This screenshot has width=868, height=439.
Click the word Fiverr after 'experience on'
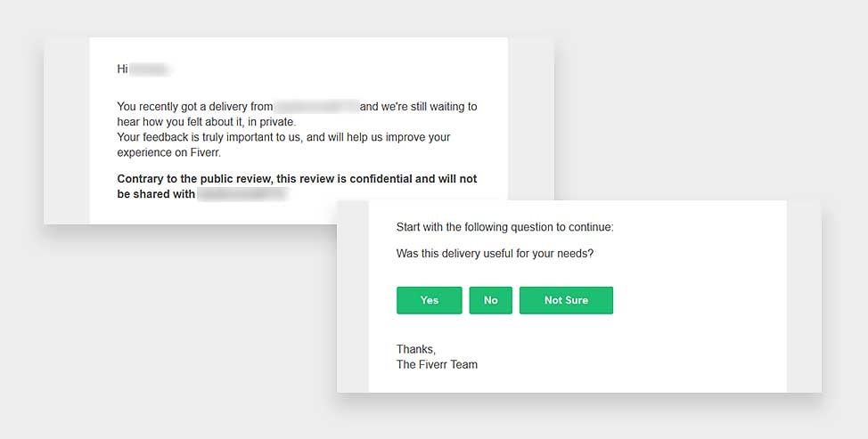[x=205, y=152]
